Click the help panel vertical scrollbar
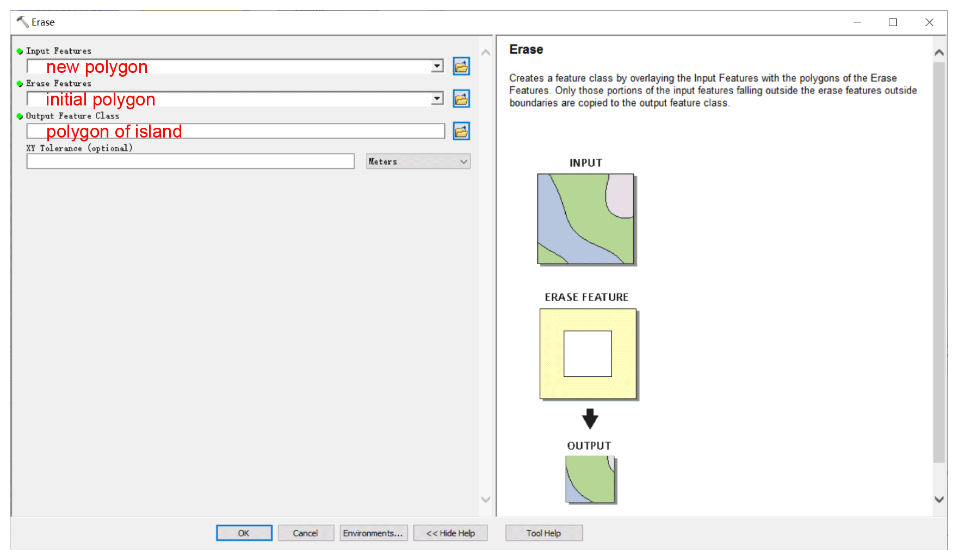Viewport: 958px width, 560px height. (939, 261)
